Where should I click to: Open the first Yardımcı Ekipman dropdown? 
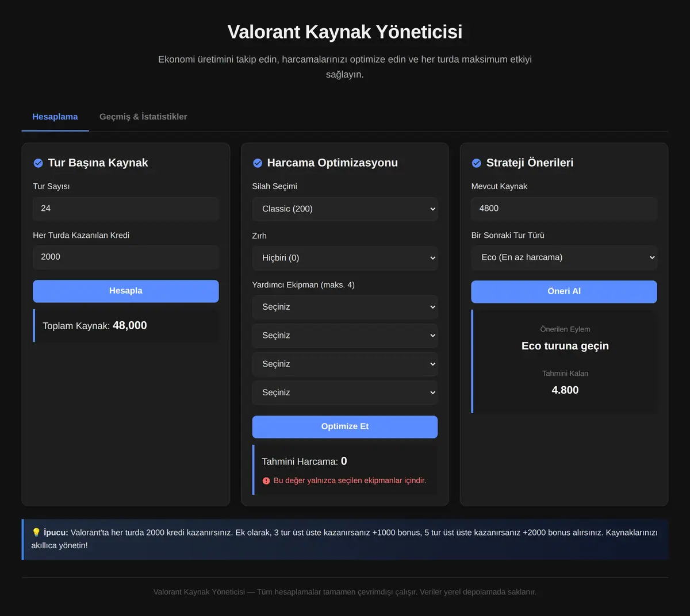[x=345, y=307]
